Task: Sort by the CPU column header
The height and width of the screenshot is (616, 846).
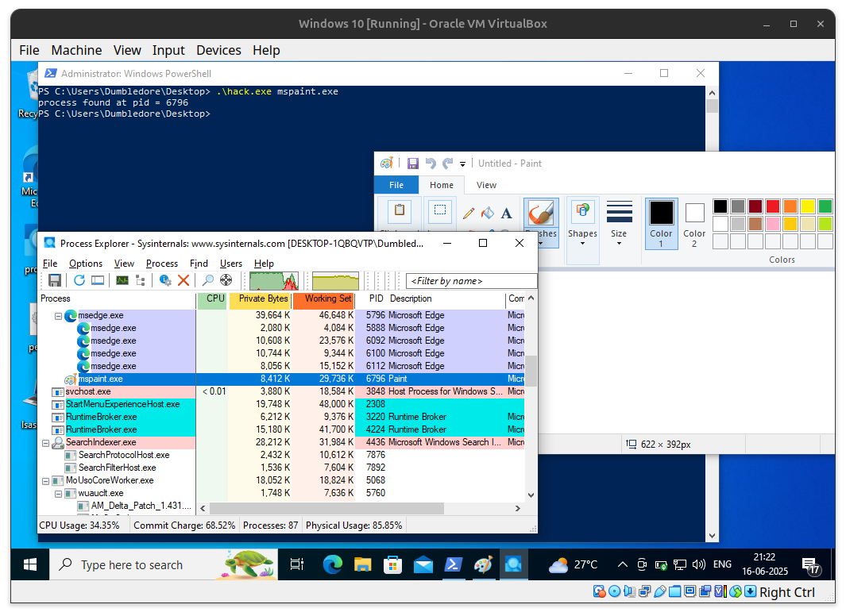Action: click(213, 299)
